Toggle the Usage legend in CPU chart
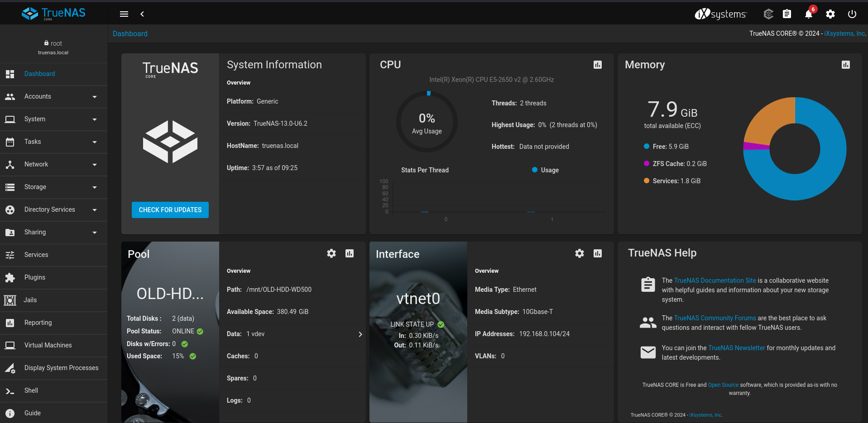 pyautogui.click(x=545, y=170)
